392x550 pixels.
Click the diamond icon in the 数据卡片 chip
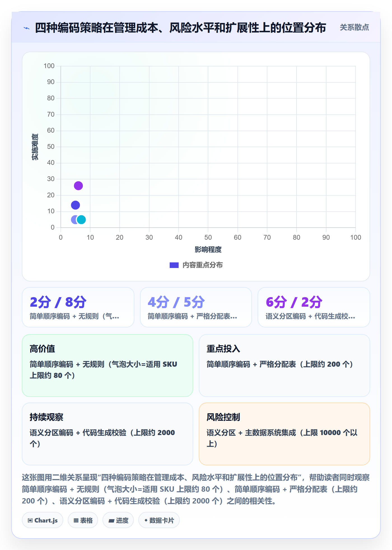[146, 520]
